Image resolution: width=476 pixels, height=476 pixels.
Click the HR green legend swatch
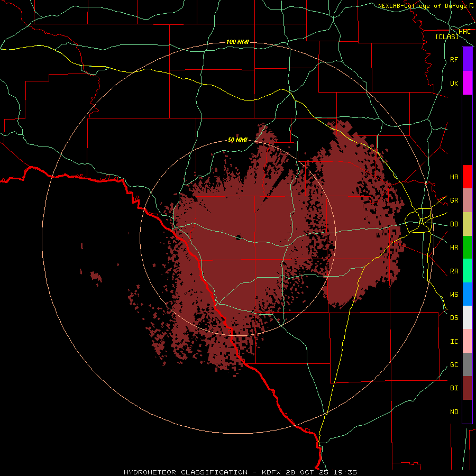(467, 248)
